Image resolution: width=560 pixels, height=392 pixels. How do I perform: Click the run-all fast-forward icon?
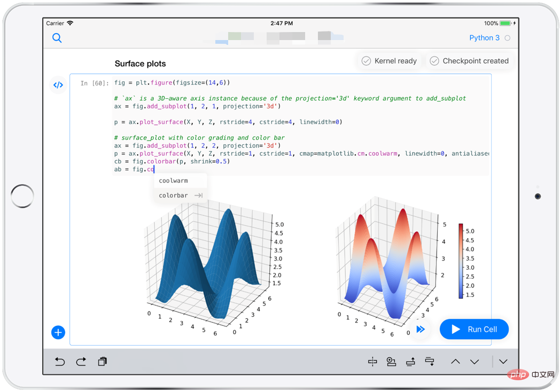tap(421, 330)
